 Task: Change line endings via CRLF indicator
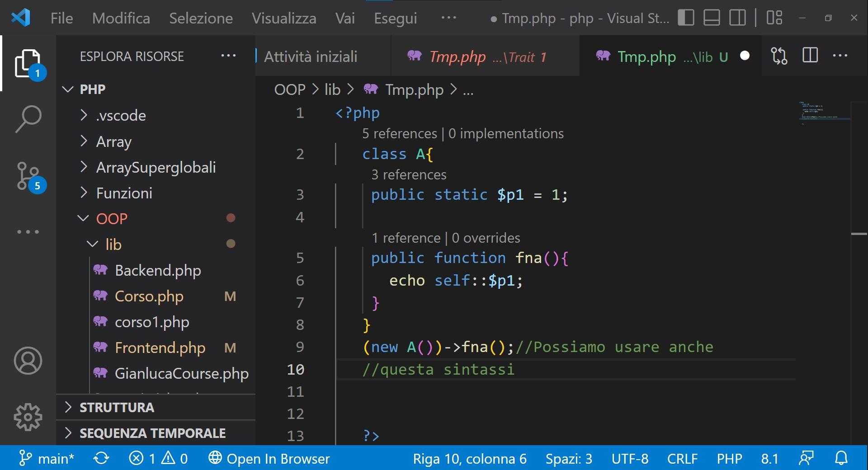682,458
